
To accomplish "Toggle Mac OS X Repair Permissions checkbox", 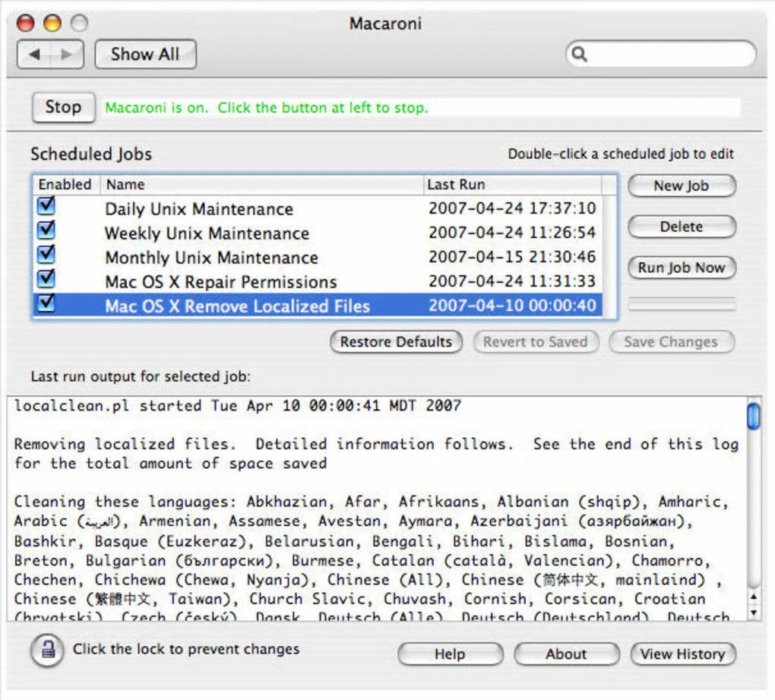I will pos(46,278).
